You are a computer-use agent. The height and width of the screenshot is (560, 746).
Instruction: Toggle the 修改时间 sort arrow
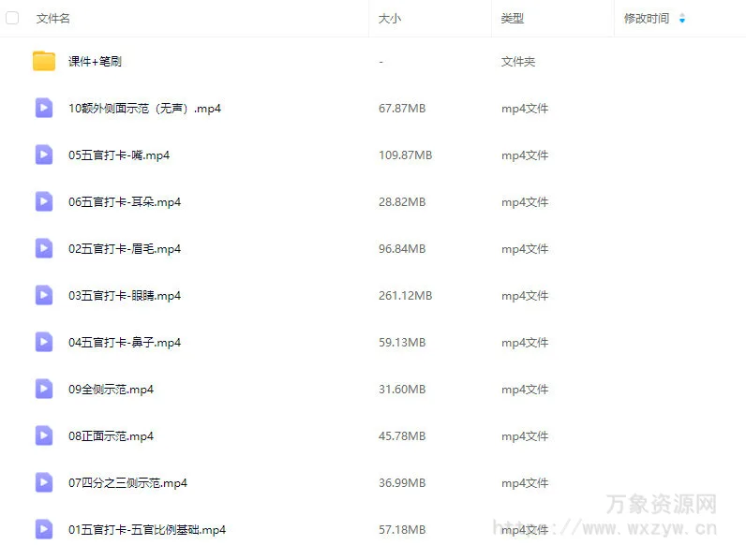tap(681, 19)
